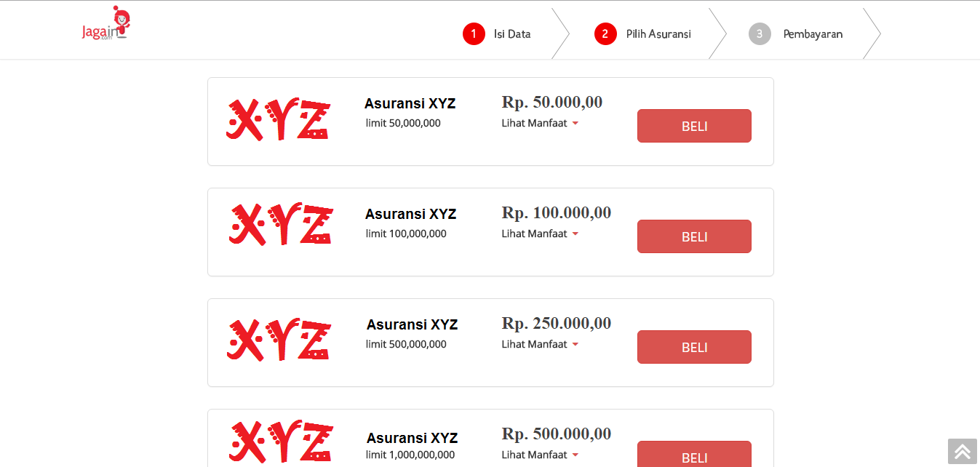Click XYZ logo in the Rp. 250.000 plan
Screen dimensions: 980x467
click(279, 339)
